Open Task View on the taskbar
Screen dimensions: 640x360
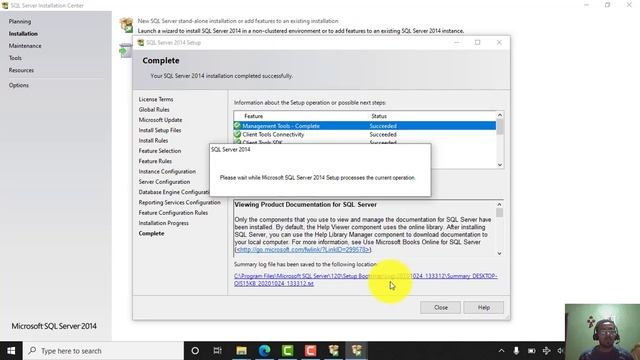click(x=218, y=351)
